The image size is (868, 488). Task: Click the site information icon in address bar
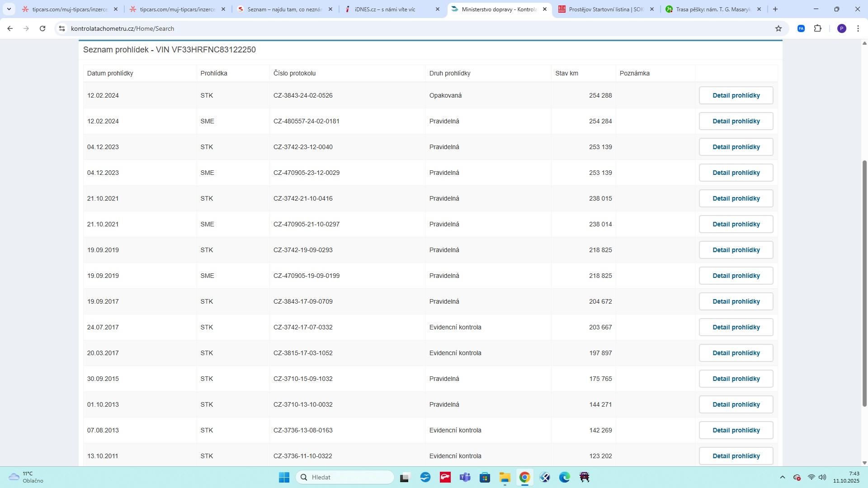coord(62,28)
